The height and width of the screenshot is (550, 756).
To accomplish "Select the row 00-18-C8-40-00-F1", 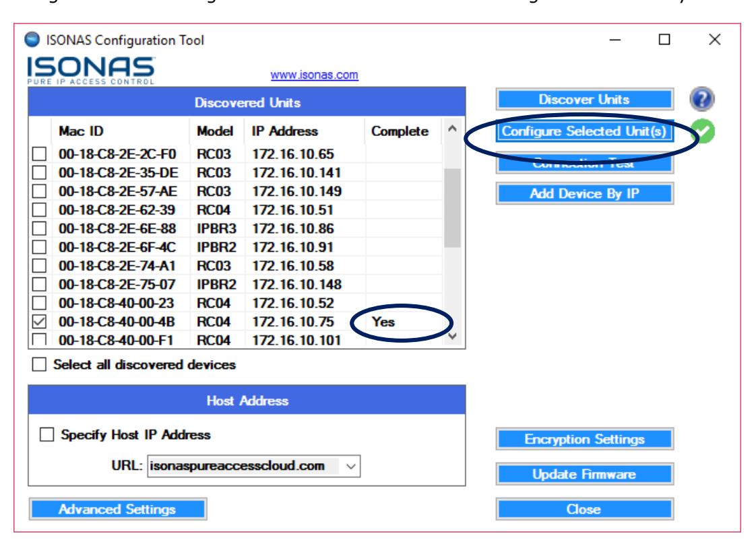I will [235, 339].
